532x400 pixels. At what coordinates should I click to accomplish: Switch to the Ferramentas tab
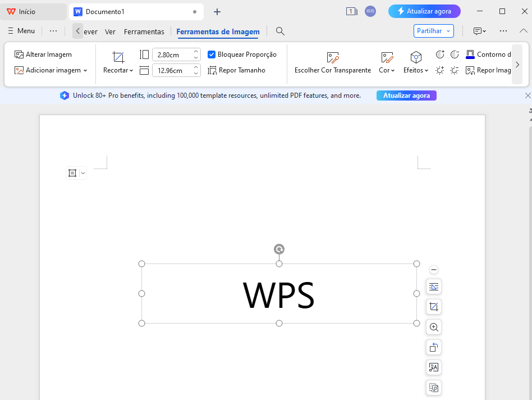click(144, 31)
